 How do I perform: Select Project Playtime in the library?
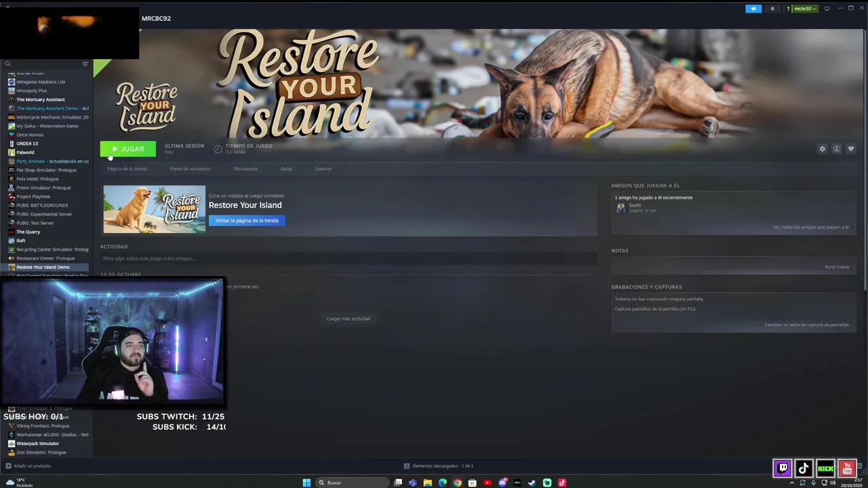pyautogui.click(x=33, y=197)
